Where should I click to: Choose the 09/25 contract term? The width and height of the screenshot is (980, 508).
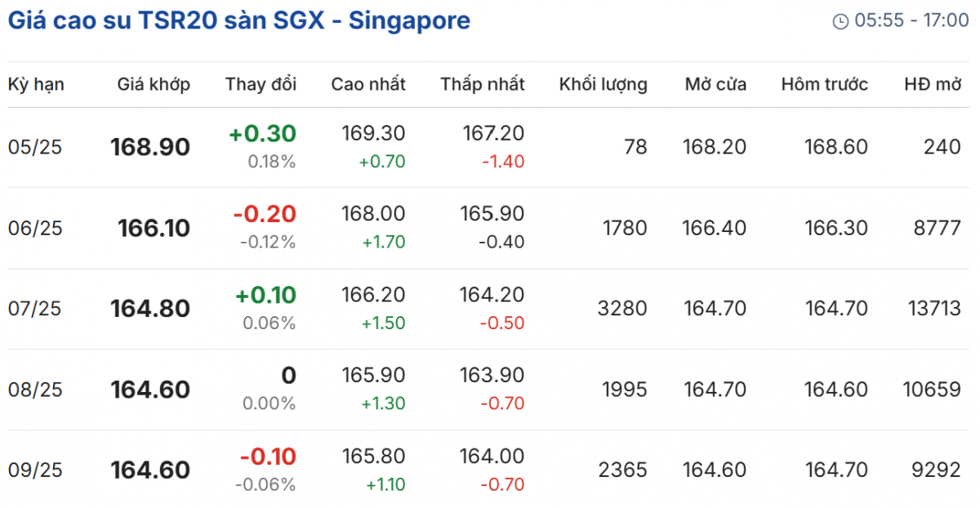(x=35, y=470)
